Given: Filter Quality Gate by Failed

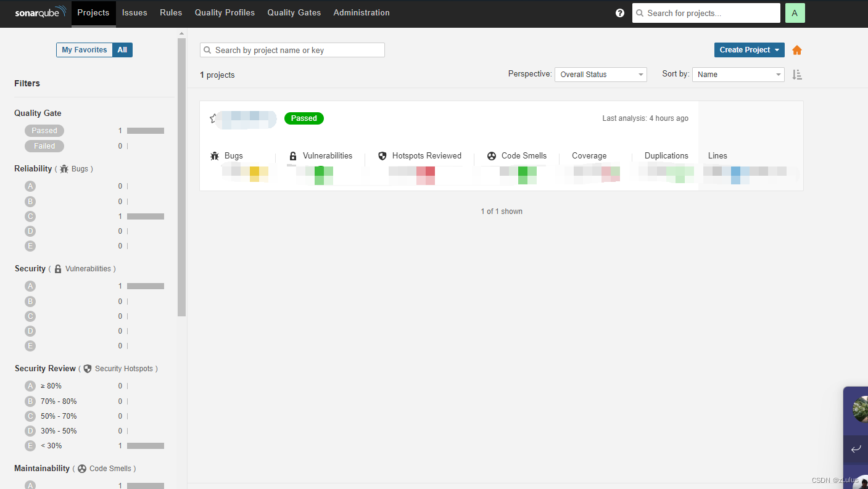Looking at the screenshot, I should pyautogui.click(x=44, y=146).
